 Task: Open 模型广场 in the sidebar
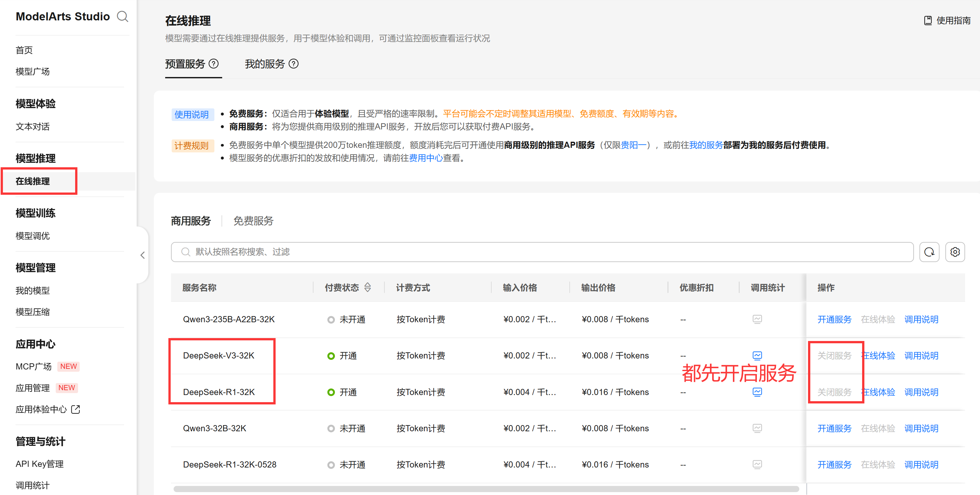32,71
